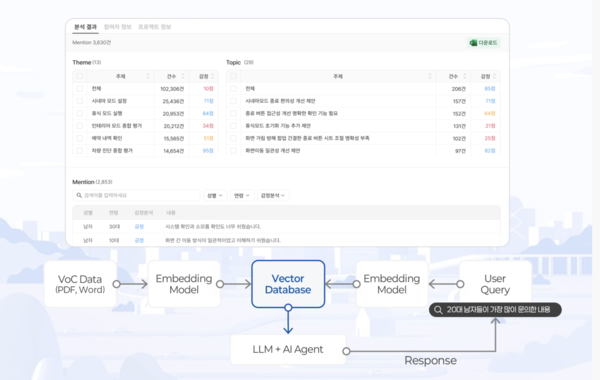The width and height of the screenshot is (600, 380).
Task: Open the 성별 filter dropdown
Action: (215, 196)
